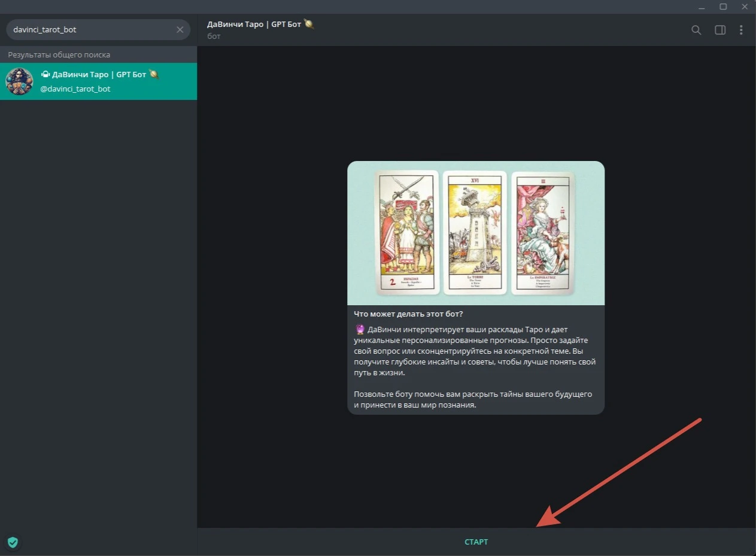Screen dimensions: 756x556
Task: Click the search field containing davinci_tarot_bot
Action: tap(98, 29)
